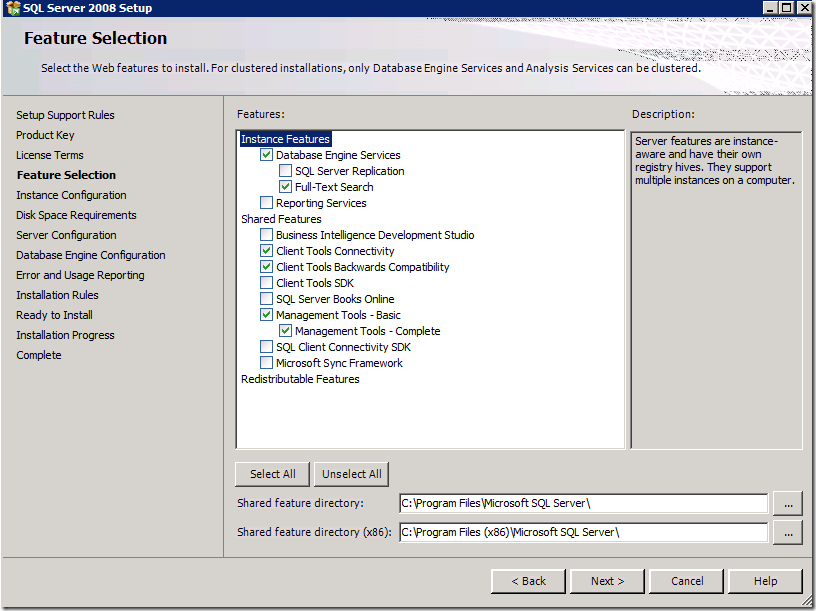Click the SQL Server setup title bar icon
The height and width of the screenshot is (611, 816).
pos(12,8)
